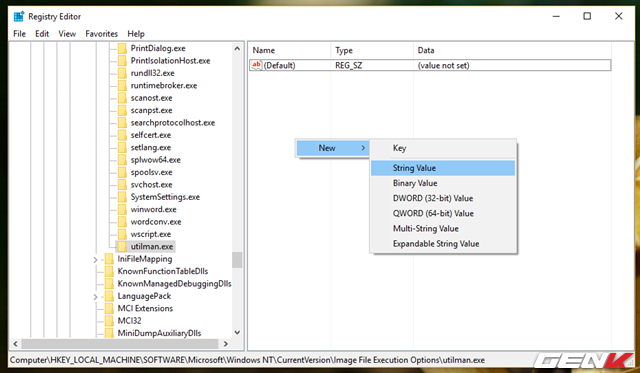Click the wscript.exe folder icon
640x373 pixels.
(x=122, y=234)
